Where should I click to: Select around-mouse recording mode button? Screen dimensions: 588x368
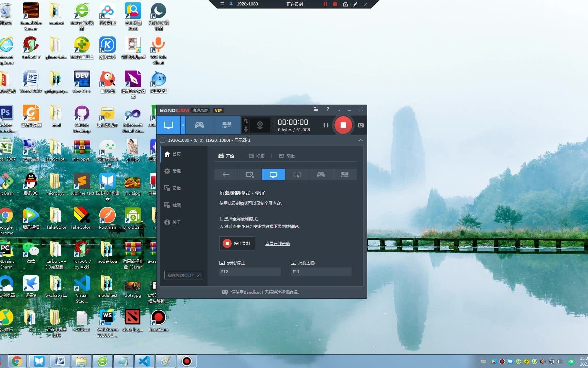click(x=297, y=174)
